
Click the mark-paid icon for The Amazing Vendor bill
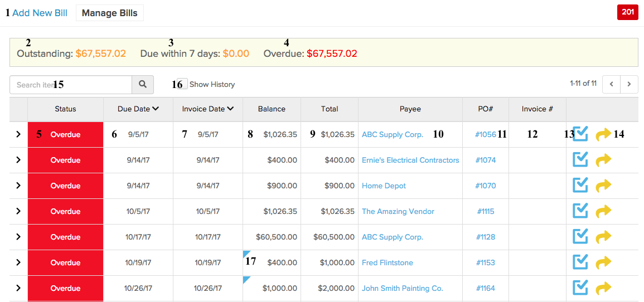[x=580, y=211]
